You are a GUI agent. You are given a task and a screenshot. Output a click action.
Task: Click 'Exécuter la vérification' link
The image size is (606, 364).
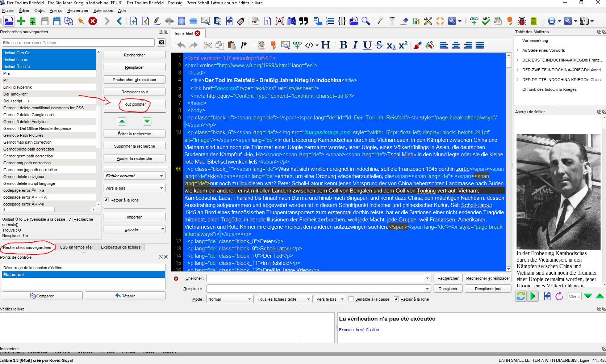(x=359, y=330)
